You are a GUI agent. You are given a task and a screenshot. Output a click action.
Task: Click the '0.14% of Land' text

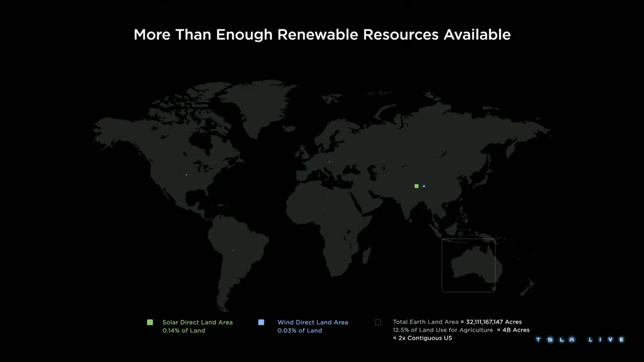pos(184,330)
